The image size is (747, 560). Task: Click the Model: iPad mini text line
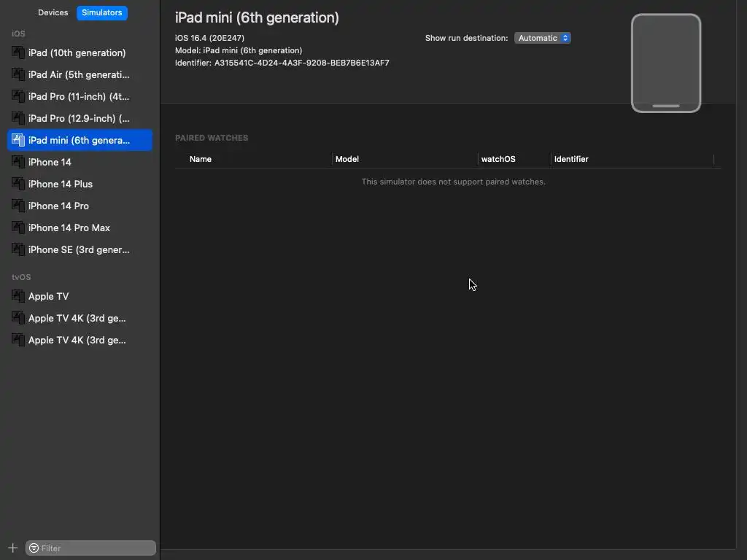click(239, 50)
